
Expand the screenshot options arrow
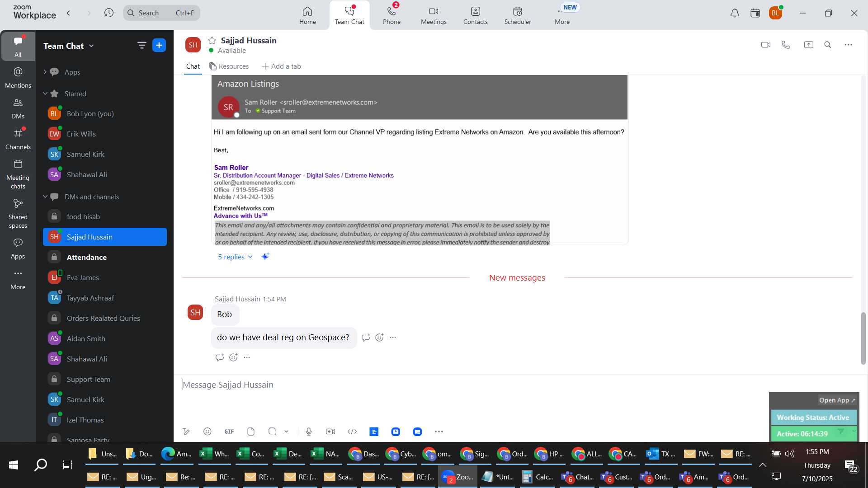click(x=286, y=432)
